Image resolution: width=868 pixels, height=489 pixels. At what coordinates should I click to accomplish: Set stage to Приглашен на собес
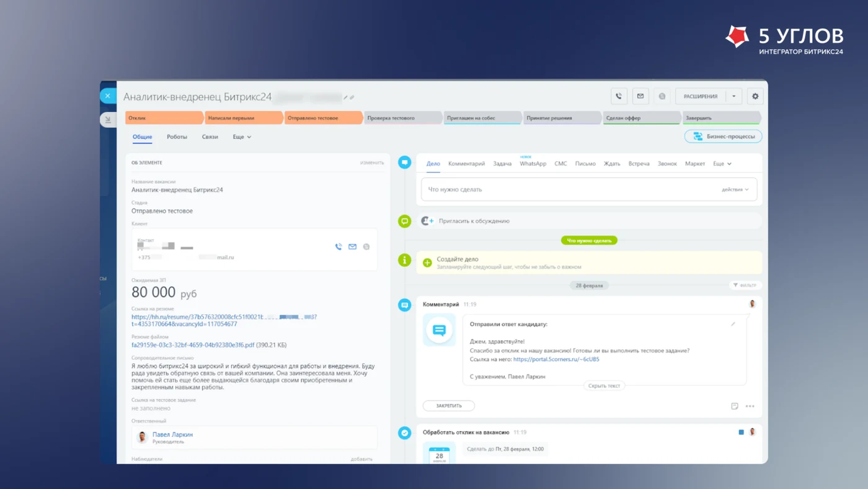483,118
